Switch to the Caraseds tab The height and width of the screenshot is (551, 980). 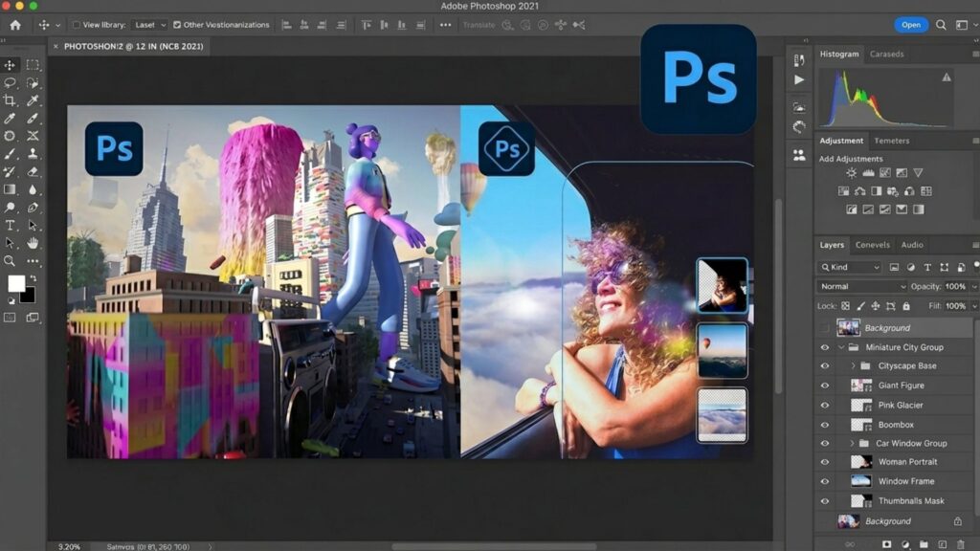pyautogui.click(x=886, y=55)
